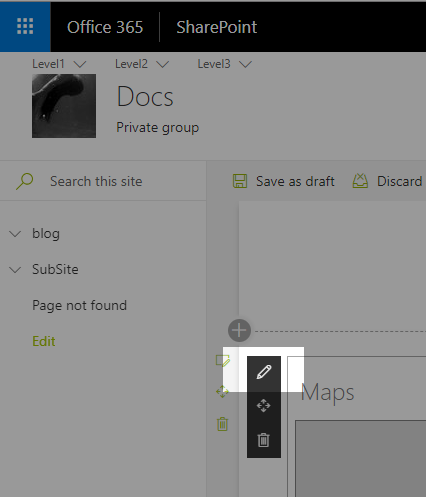
Task: Open the SubSite navigation item
Action: [x=55, y=269]
